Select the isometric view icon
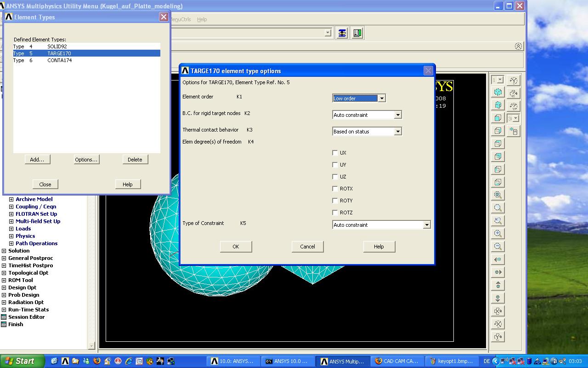The image size is (588, 368). tap(498, 92)
